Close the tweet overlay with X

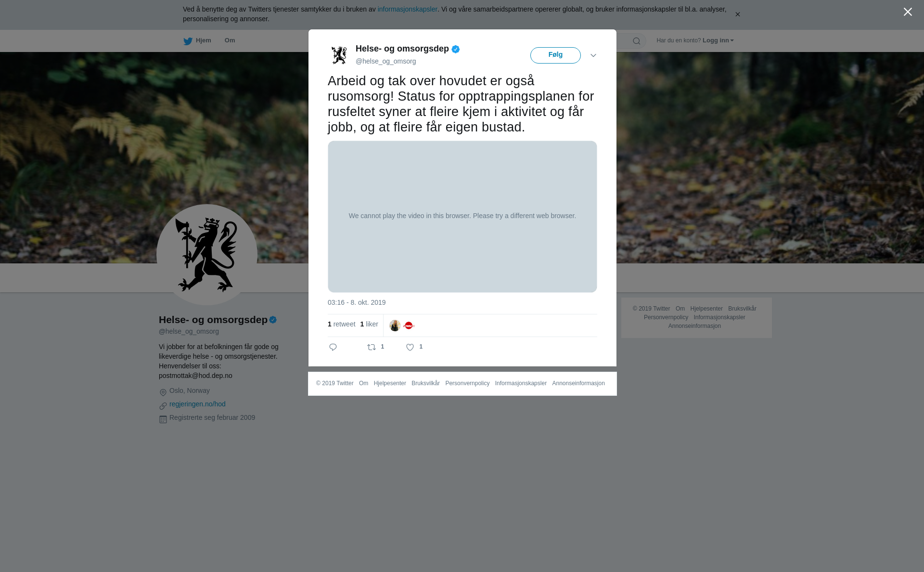908,12
